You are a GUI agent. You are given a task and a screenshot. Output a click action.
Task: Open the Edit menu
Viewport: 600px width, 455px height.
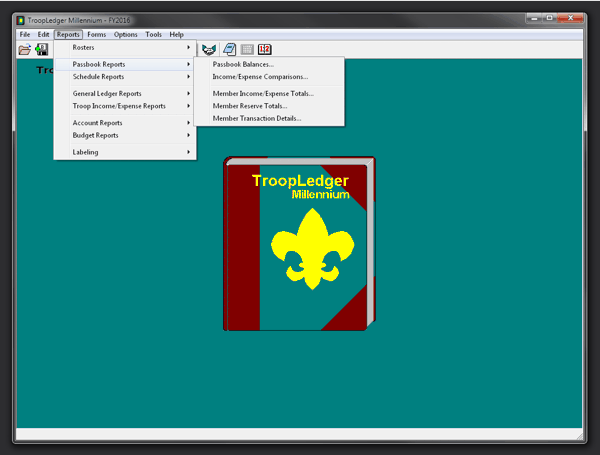click(43, 34)
